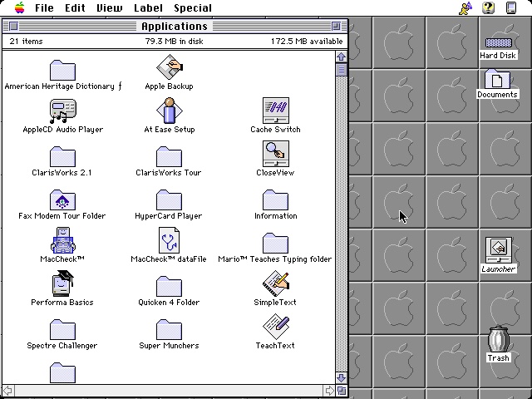Select the Super Munchers folder icon
This screenshot has height=399, width=532.
pos(169,329)
